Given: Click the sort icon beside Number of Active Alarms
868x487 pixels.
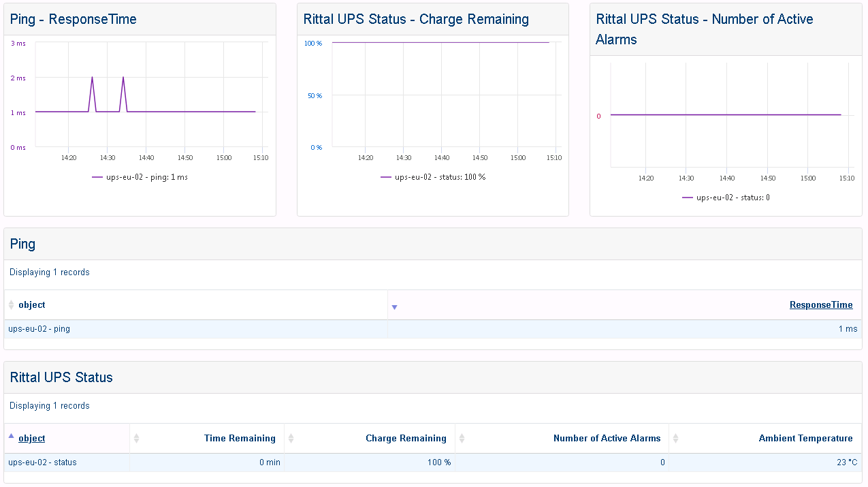Looking at the screenshot, I should click(462, 438).
